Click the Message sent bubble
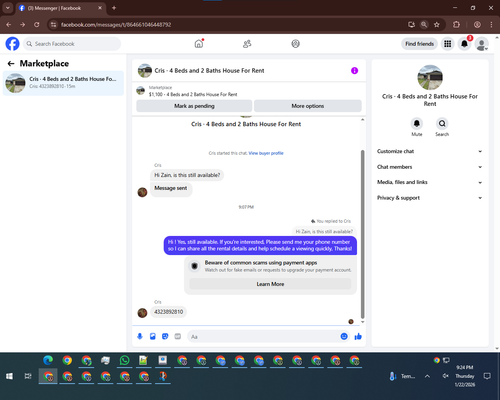500x400 pixels. [171, 189]
